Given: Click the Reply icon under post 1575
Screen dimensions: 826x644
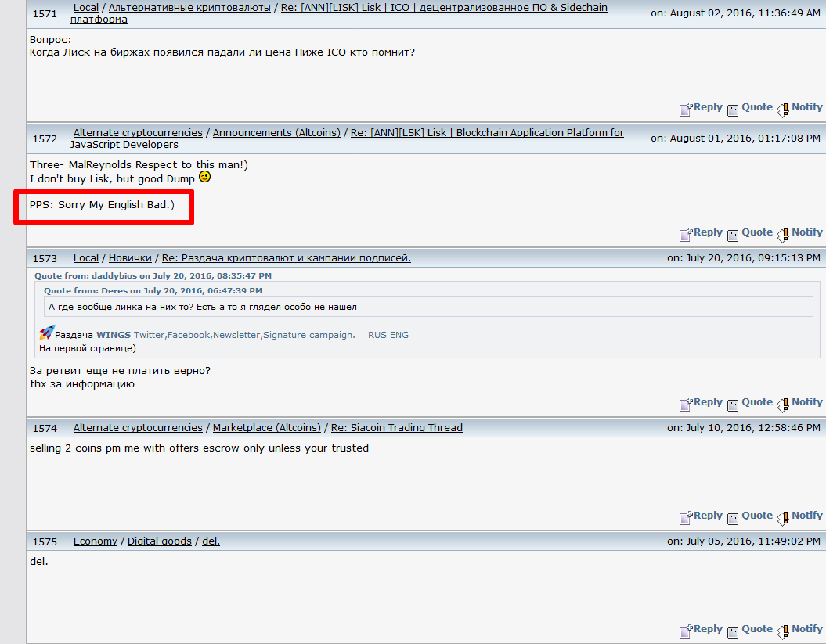Looking at the screenshot, I should point(686,631).
